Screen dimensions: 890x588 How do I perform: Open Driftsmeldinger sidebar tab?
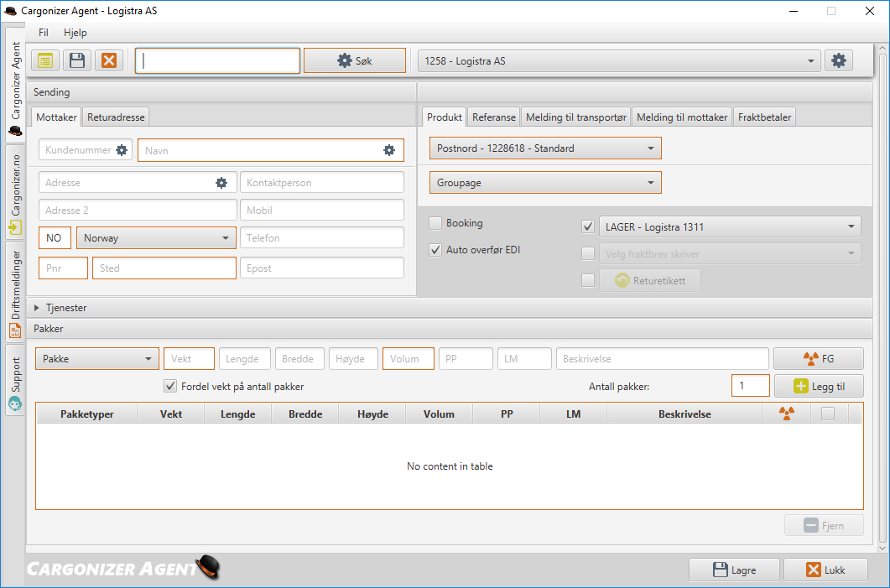pyautogui.click(x=15, y=292)
